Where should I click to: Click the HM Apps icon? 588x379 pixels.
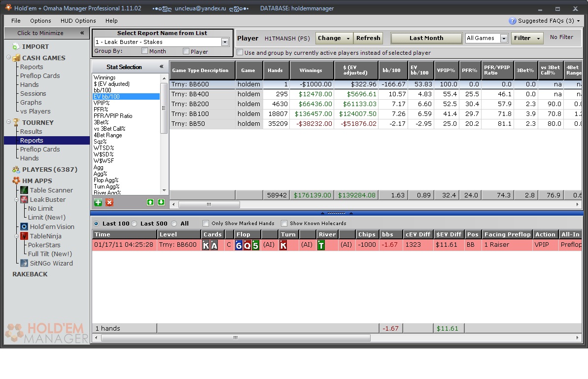coord(16,181)
